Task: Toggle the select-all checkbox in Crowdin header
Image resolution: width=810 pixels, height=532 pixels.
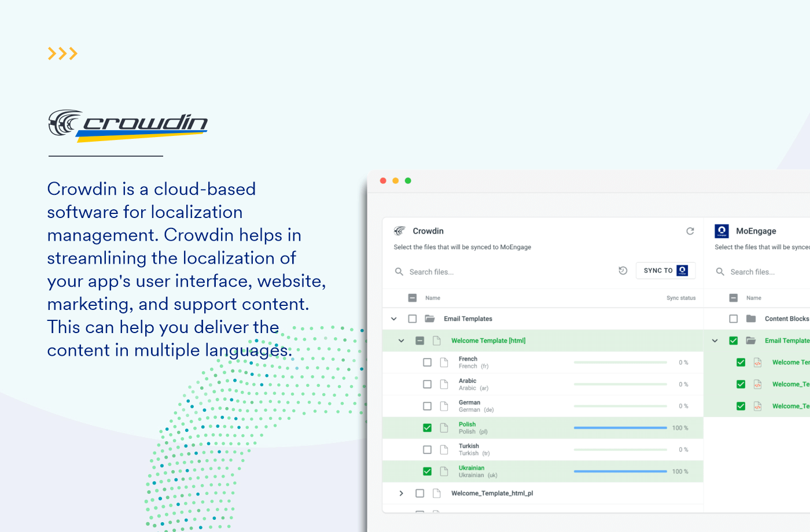Action: pos(413,298)
